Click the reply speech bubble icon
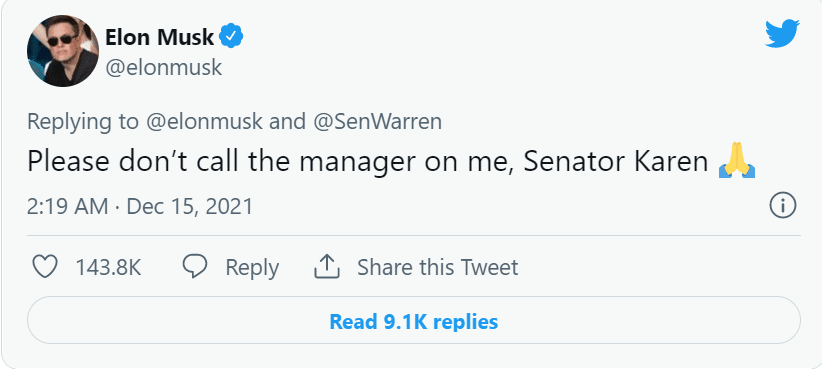 195,266
